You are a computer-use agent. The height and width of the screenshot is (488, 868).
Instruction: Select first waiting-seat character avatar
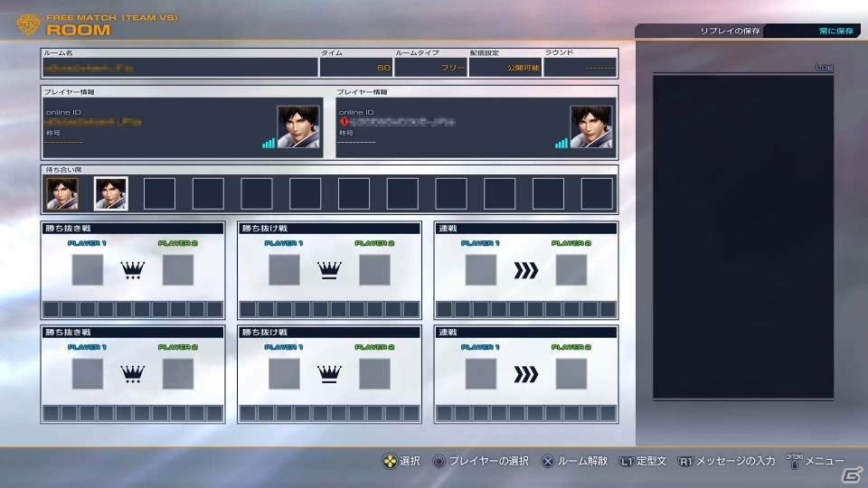coord(62,193)
